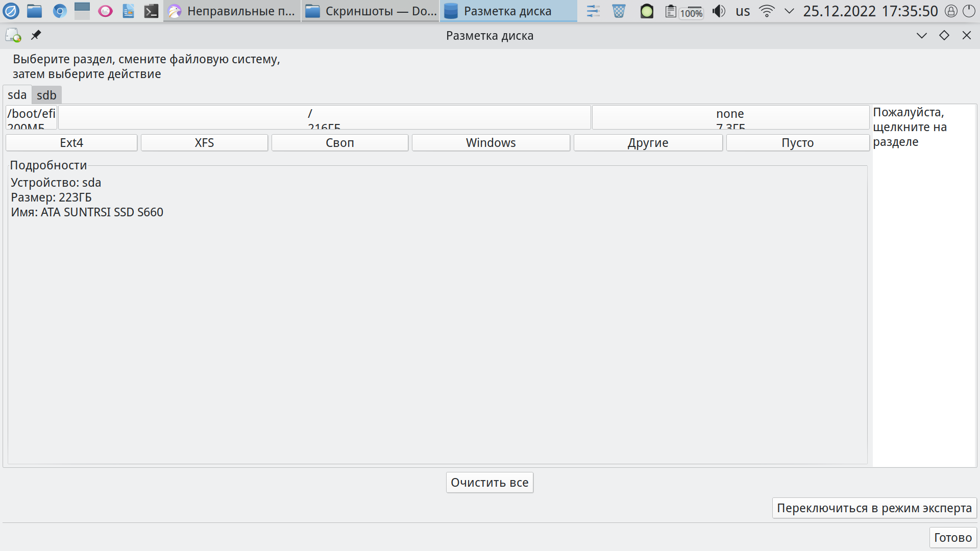Click the pin window icon in titlebar
The image size is (980, 551).
click(x=36, y=35)
